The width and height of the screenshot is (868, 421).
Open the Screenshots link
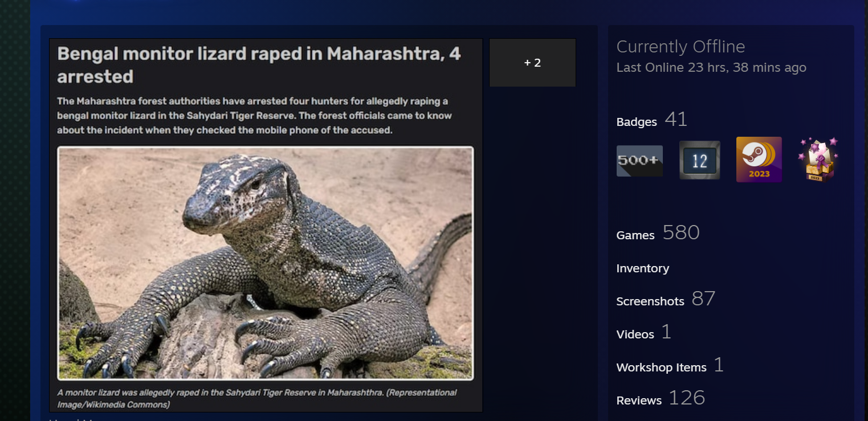pos(650,301)
